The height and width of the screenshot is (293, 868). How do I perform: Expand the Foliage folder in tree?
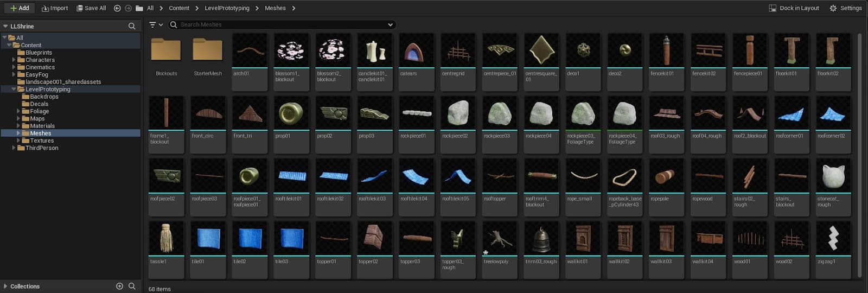[18, 111]
